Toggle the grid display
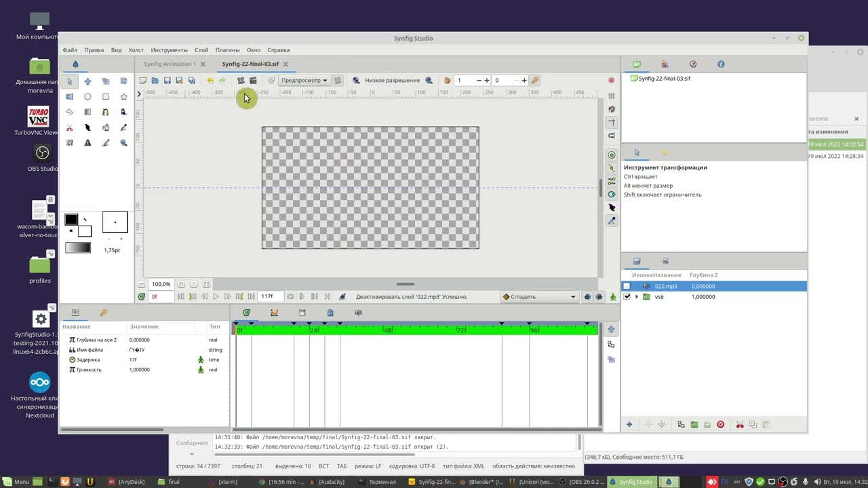The image size is (868, 488). click(612, 96)
